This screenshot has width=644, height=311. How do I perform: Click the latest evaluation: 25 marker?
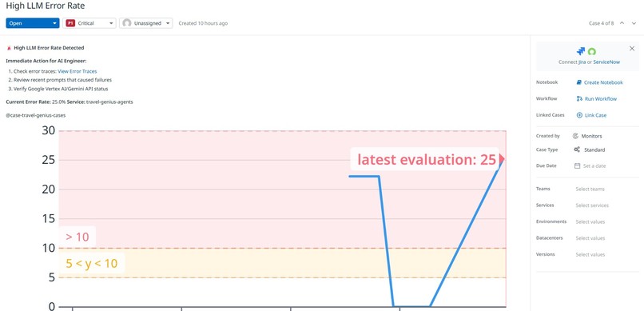pyautogui.click(x=427, y=160)
